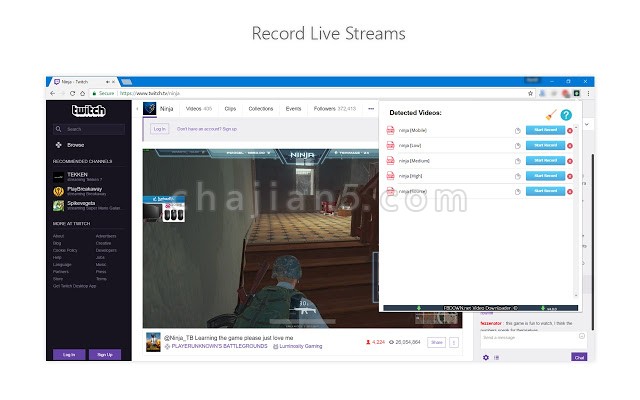This screenshot has height=400, width=640.
Task: Start Record for ninja (Low)
Action: click(x=545, y=145)
